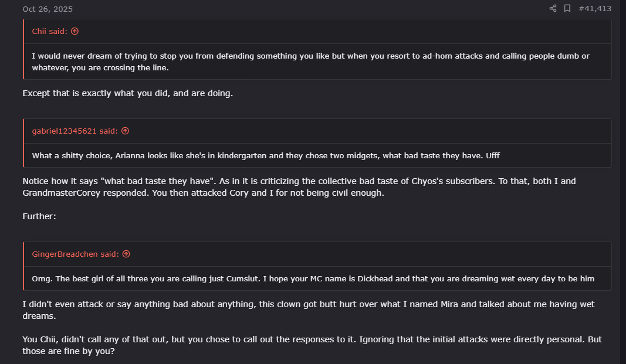Click gabriel12345621's quoted text about bad taste
Viewport: 626px width, 364px height.
(265, 155)
